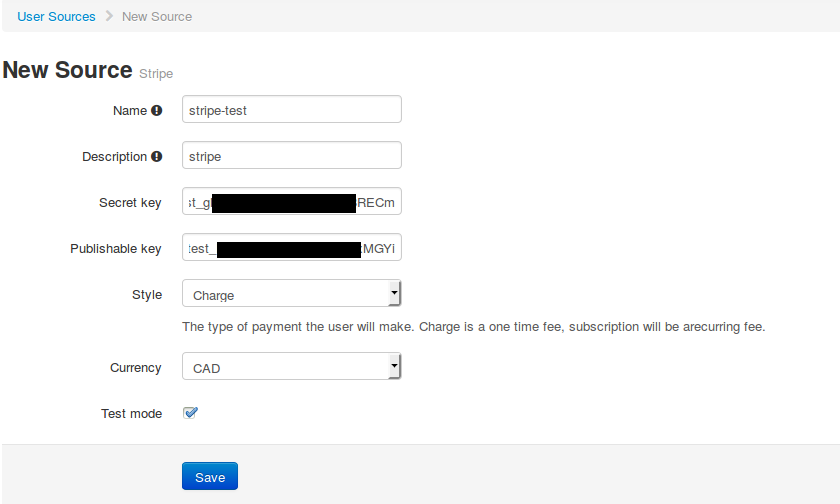The image size is (840, 504).
Task: Focus the Name input field
Action: pyautogui.click(x=292, y=109)
